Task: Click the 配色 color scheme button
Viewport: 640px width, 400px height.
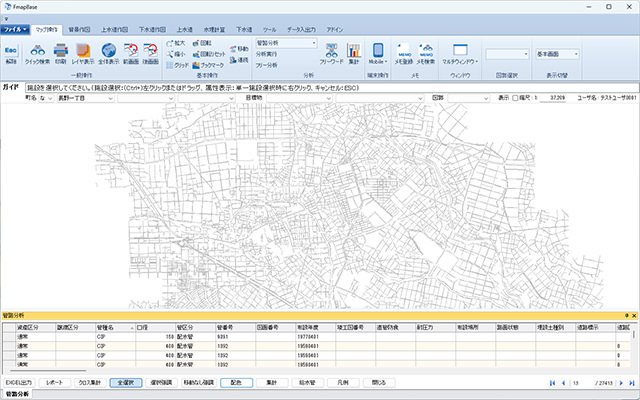Action: pyautogui.click(x=236, y=382)
